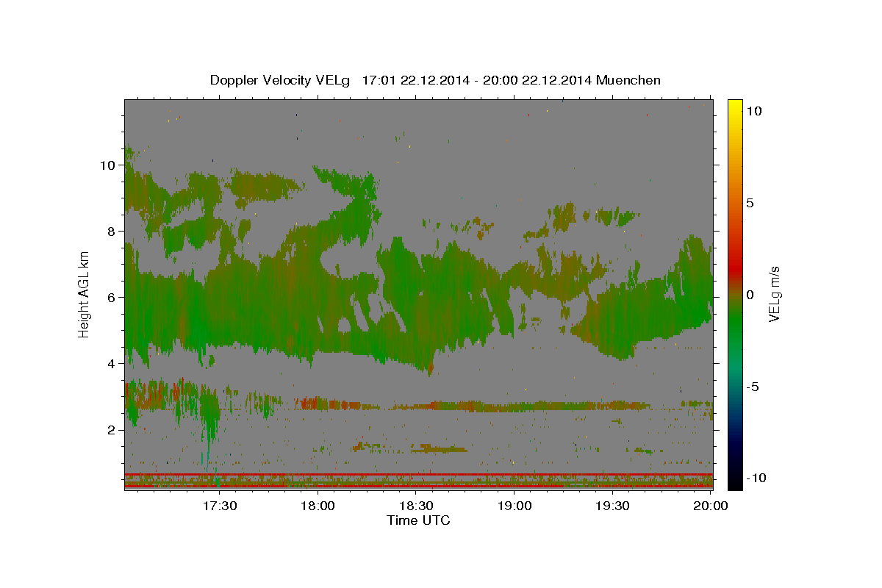882x588 pixels.
Task: Click the height axis label '10'
Action: (107, 165)
